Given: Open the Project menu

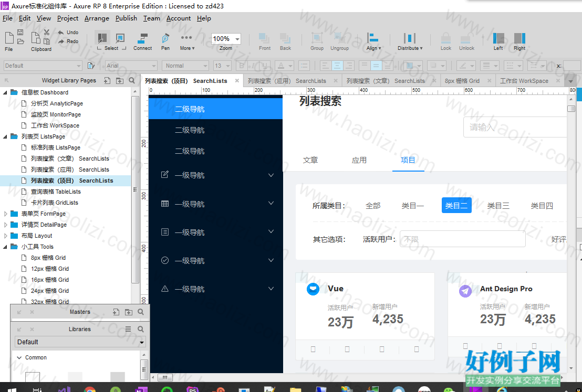Looking at the screenshot, I should coord(68,18).
